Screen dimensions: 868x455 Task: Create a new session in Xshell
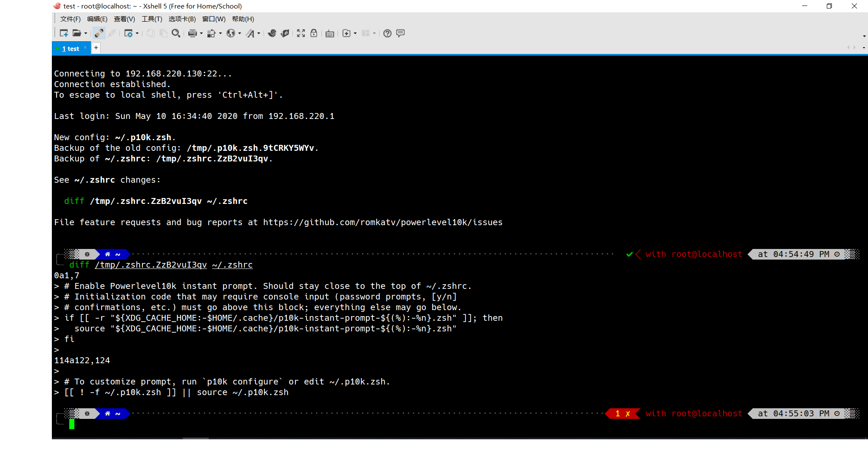(x=63, y=33)
